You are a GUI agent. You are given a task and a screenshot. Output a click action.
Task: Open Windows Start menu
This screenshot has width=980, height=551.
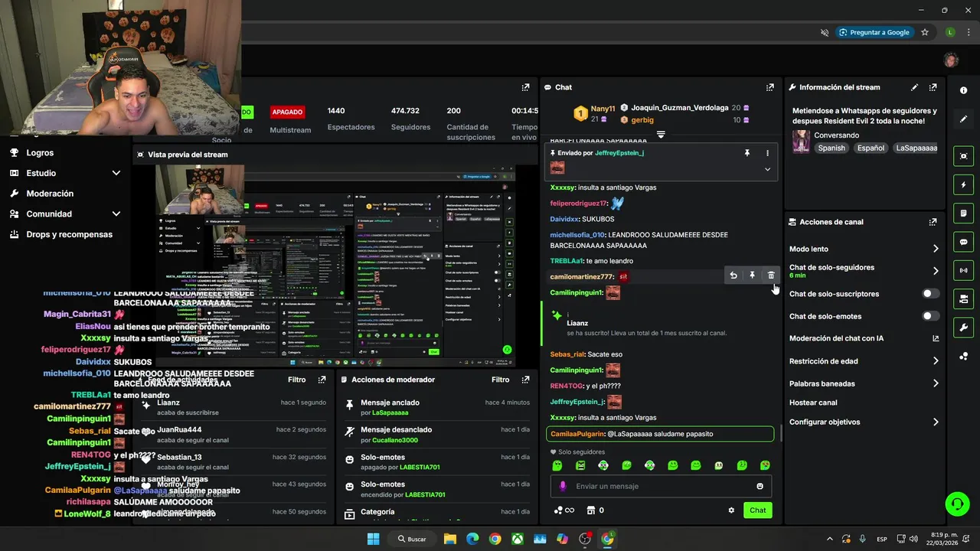373,539
